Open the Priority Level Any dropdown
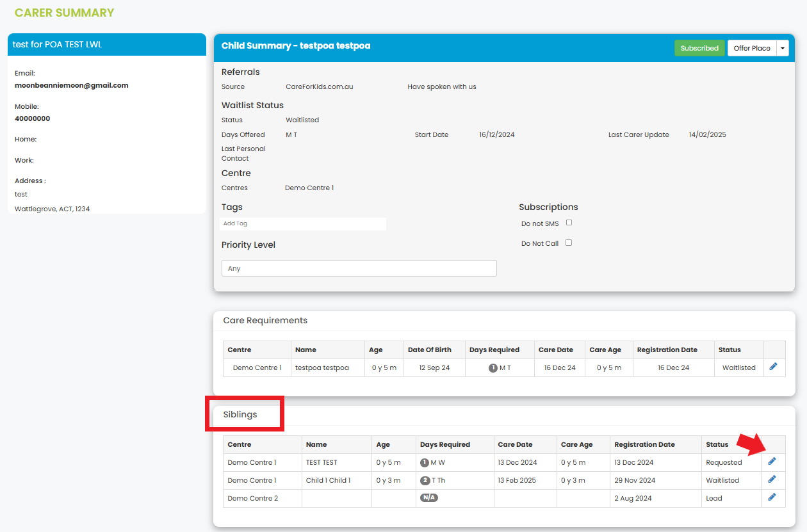 point(359,268)
